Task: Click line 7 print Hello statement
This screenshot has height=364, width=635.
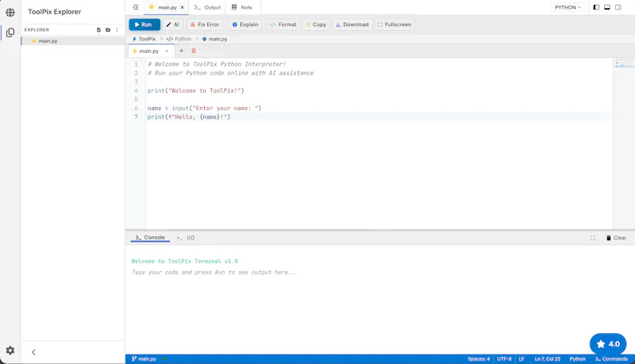Action: coord(189,117)
